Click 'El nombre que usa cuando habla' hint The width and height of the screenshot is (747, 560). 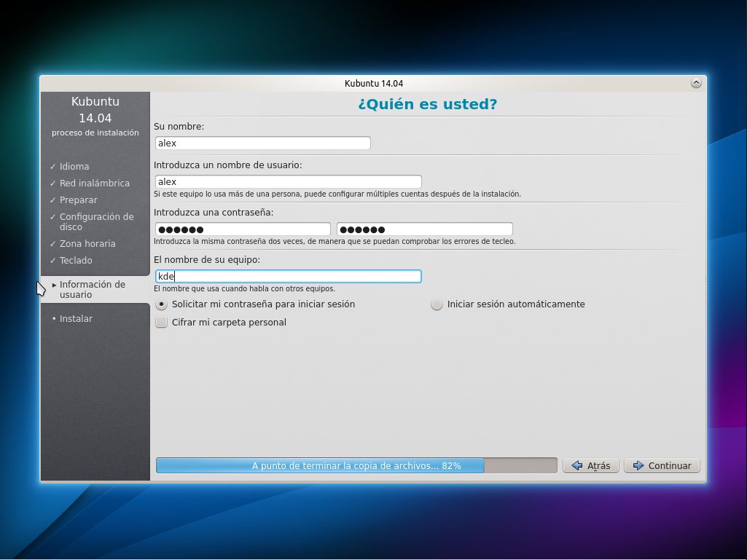point(244,288)
